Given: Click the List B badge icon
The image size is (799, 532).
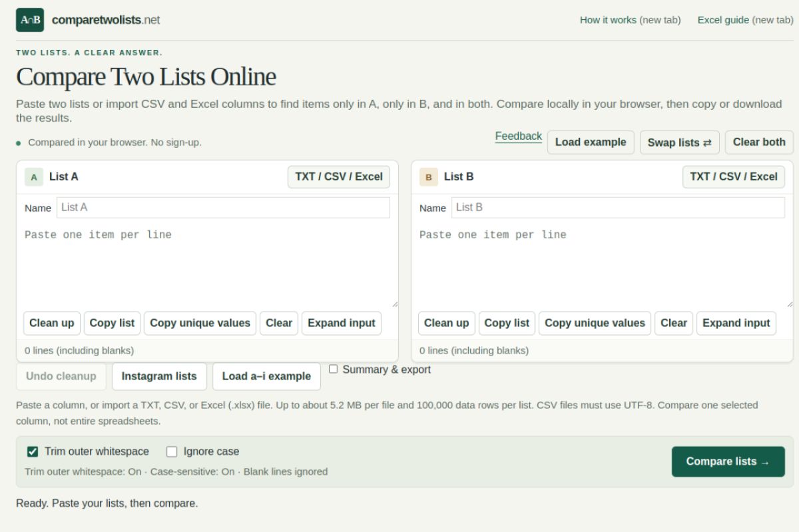Looking at the screenshot, I should pyautogui.click(x=429, y=177).
